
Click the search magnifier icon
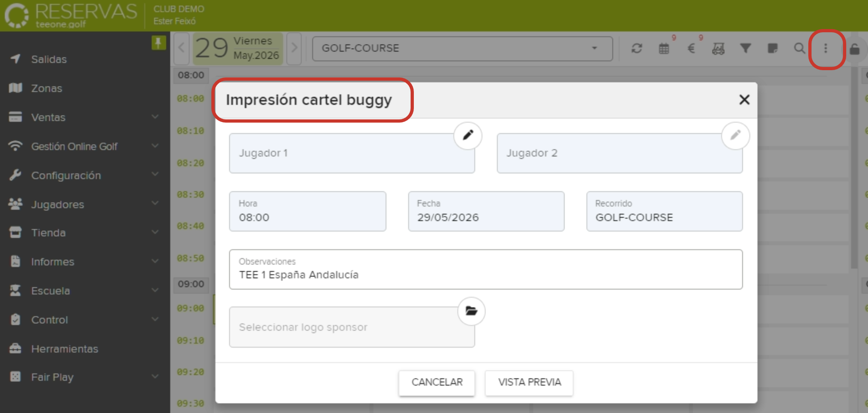[x=799, y=48]
